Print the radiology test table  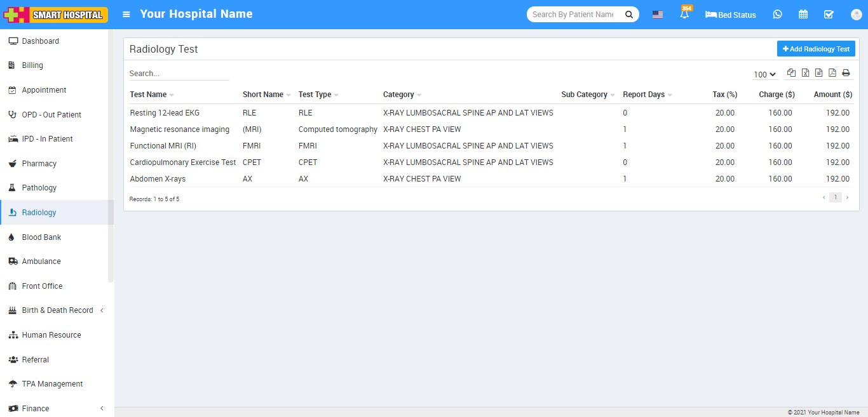pos(846,73)
